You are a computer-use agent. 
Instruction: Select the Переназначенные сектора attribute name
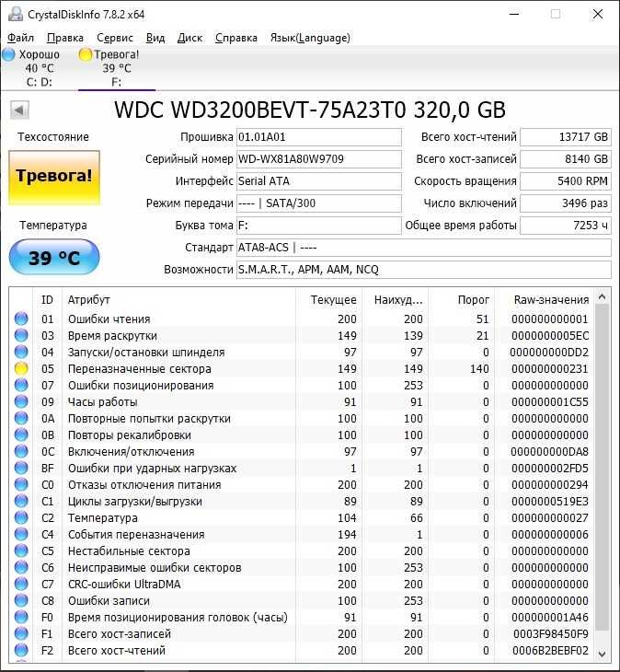pos(140,368)
